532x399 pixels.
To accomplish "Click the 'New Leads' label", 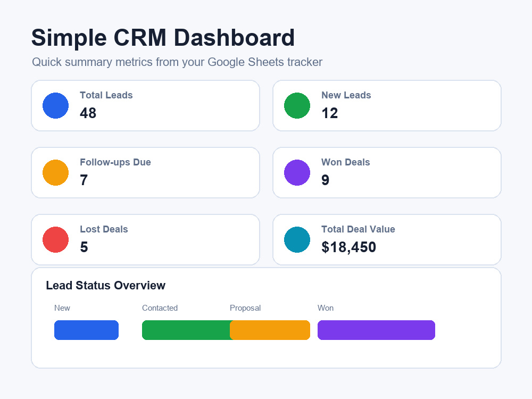I will [346, 95].
